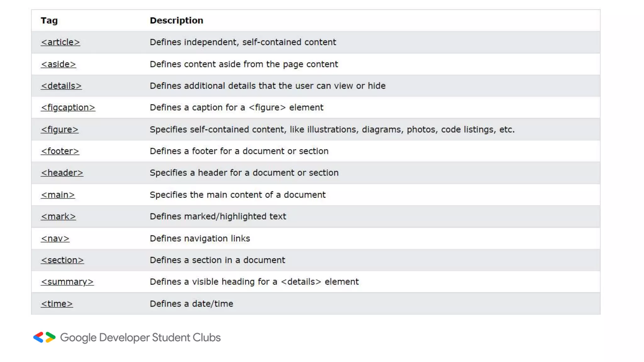Click the 'Defines navigation links' description
This screenshot has height=362, width=644.
point(200,239)
